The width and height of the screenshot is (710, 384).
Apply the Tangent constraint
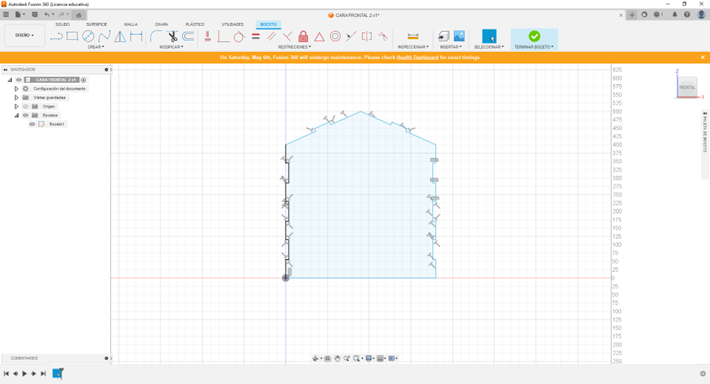point(239,36)
